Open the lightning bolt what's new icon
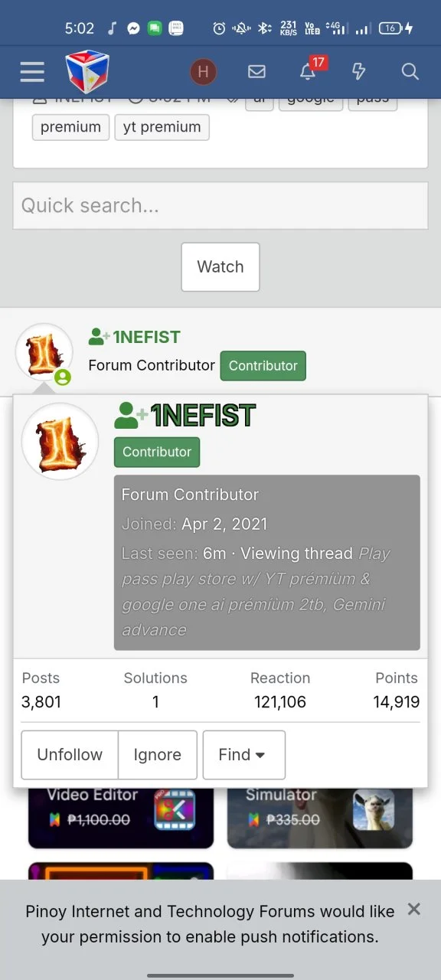 (358, 72)
